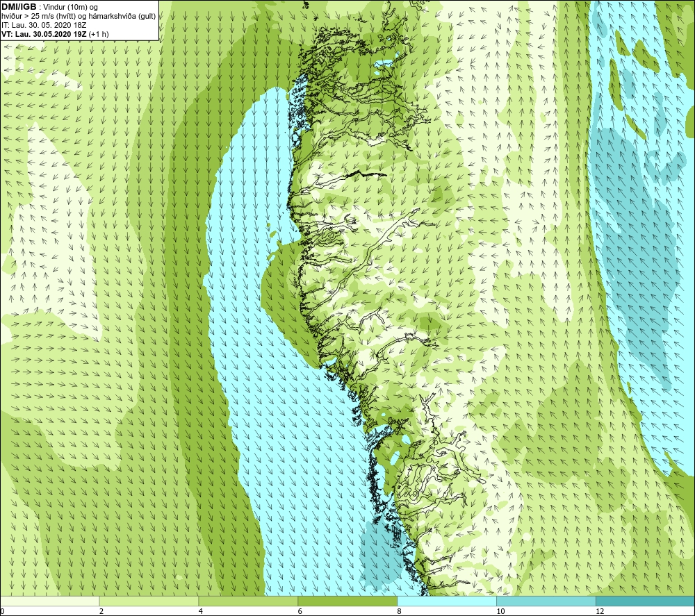Image resolution: width=695 pixels, height=616 pixels.
Task: Click the 2–4 m/s light green legend segment
Action: (149, 601)
